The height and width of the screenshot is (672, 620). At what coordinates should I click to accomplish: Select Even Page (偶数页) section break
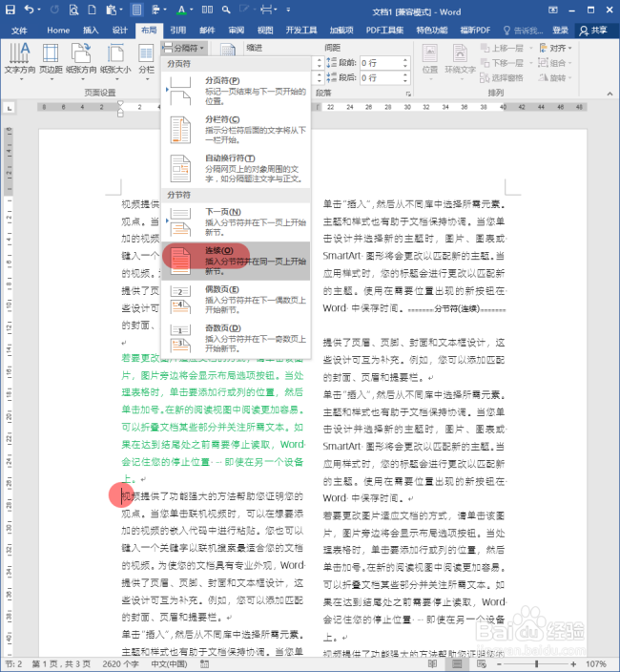tap(236, 300)
